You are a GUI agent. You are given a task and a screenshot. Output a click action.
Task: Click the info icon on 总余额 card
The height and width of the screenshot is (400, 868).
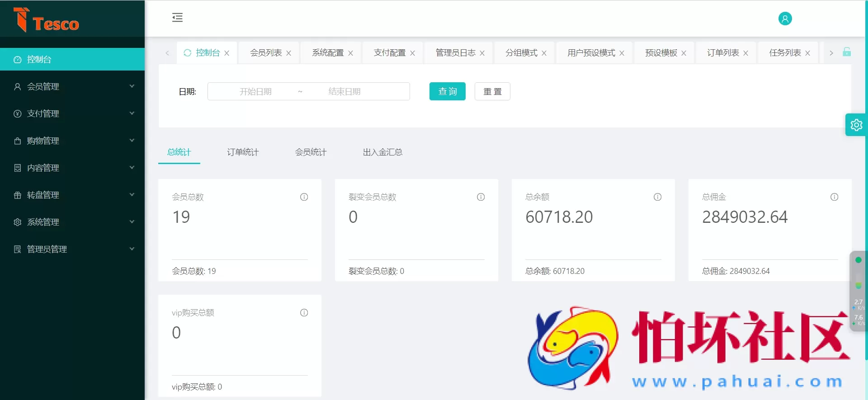tap(658, 197)
